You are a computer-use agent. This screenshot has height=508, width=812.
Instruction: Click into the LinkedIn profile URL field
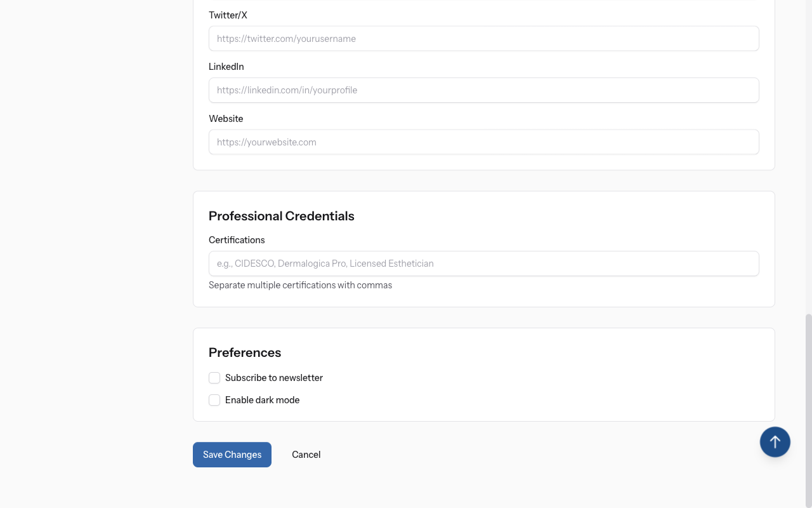click(483, 90)
